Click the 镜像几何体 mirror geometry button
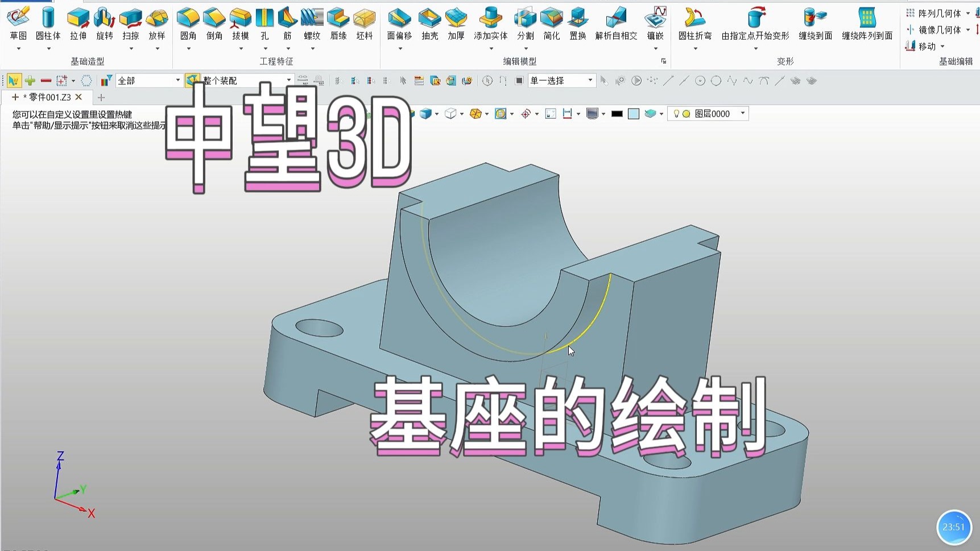 pos(933,30)
